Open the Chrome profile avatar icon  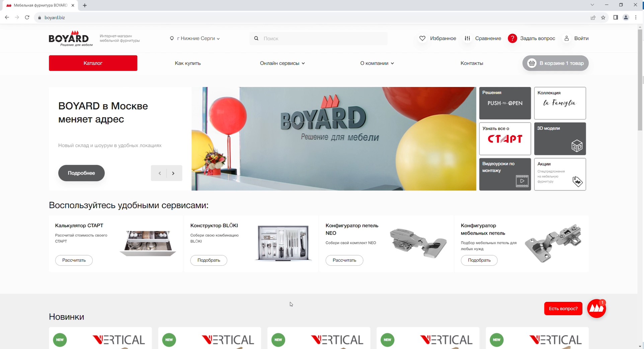coord(626,17)
